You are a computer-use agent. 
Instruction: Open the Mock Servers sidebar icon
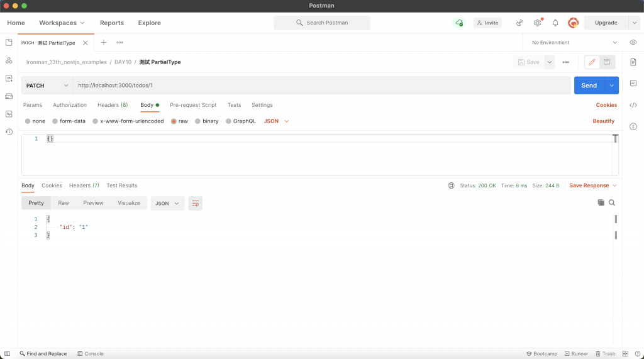9,96
